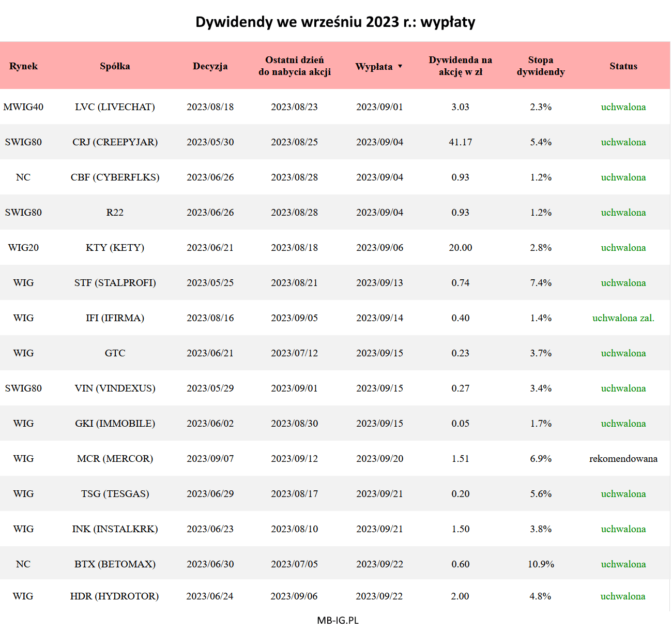Click the Dywidenda na akcję header
Image resolution: width=672 pixels, height=631 pixels.
(460, 66)
